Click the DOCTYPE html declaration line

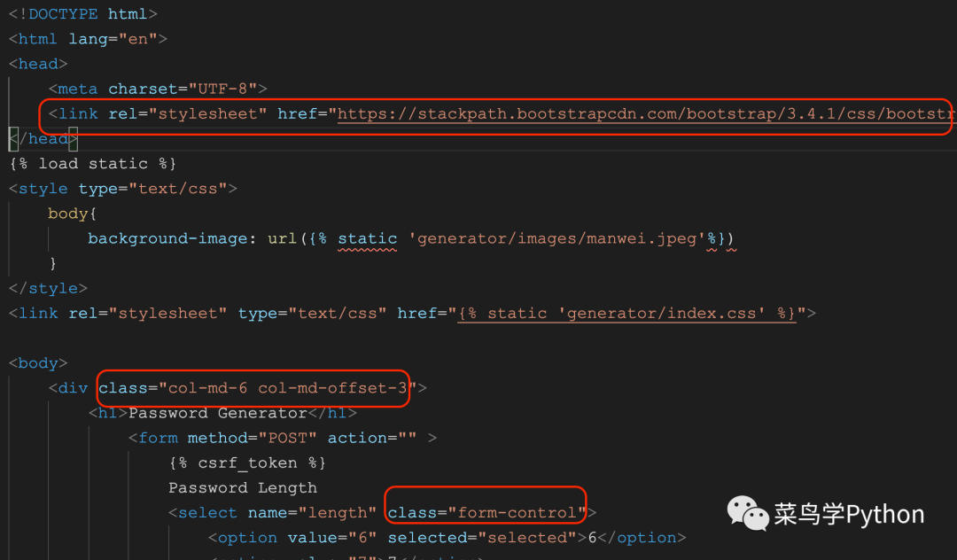[x=83, y=13]
